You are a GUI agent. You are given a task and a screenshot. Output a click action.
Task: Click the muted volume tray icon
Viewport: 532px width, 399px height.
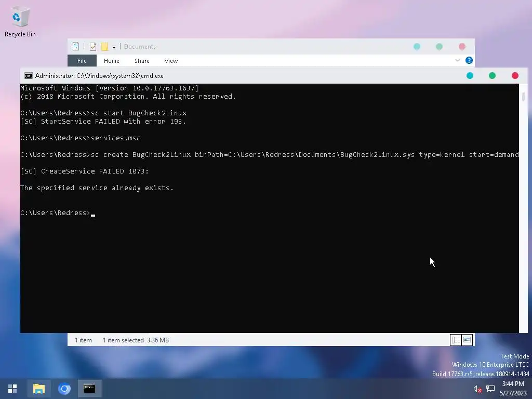click(x=477, y=389)
